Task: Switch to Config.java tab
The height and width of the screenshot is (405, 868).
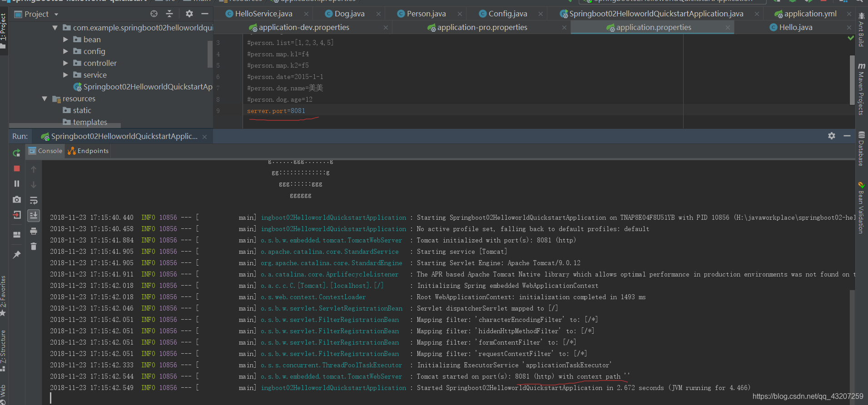Action: tap(508, 14)
